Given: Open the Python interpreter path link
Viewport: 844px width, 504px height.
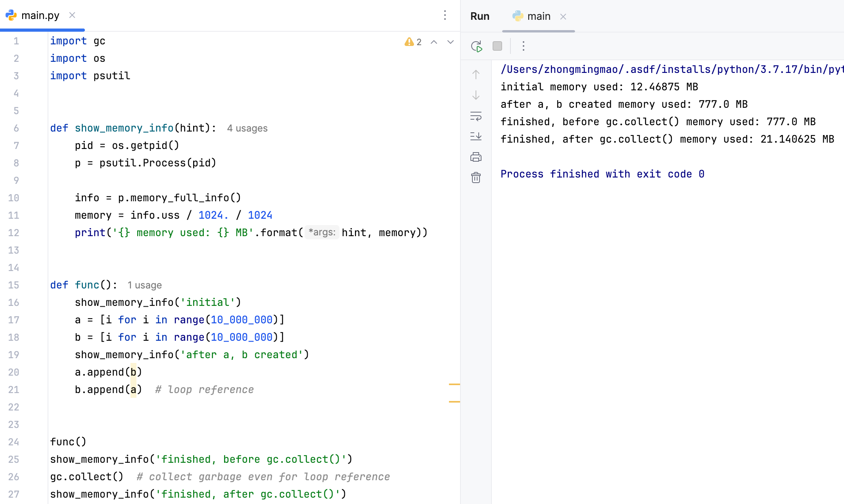Looking at the screenshot, I should point(670,69).
